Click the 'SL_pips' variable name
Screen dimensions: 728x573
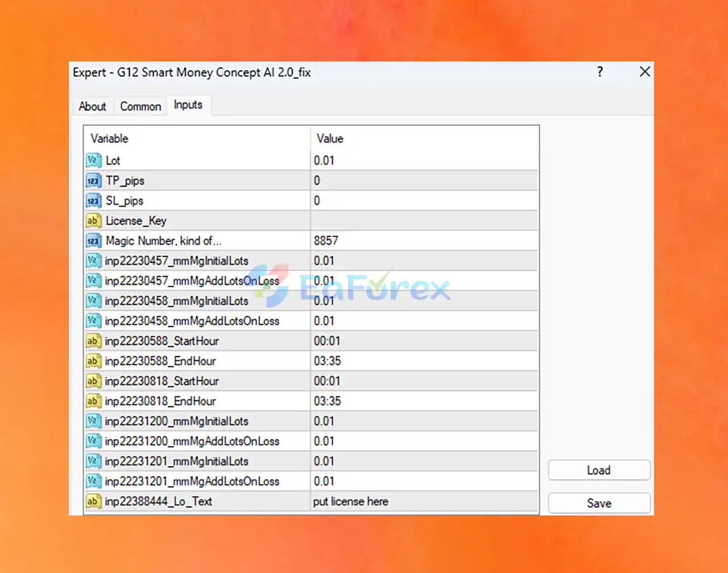125,201
